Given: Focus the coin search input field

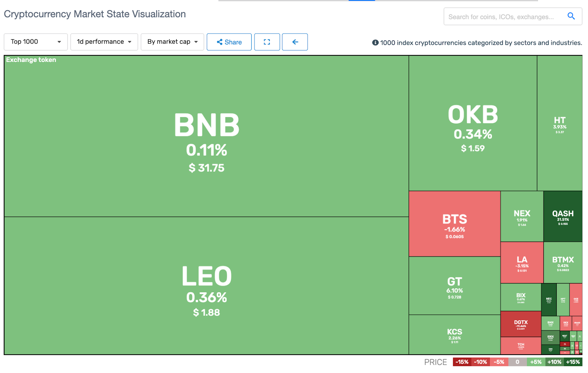Looking at the screenshot, I should click(504, 17).
